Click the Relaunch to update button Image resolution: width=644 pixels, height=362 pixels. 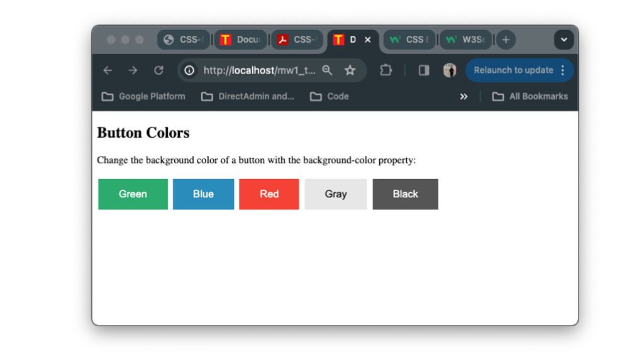click(513, 70)
